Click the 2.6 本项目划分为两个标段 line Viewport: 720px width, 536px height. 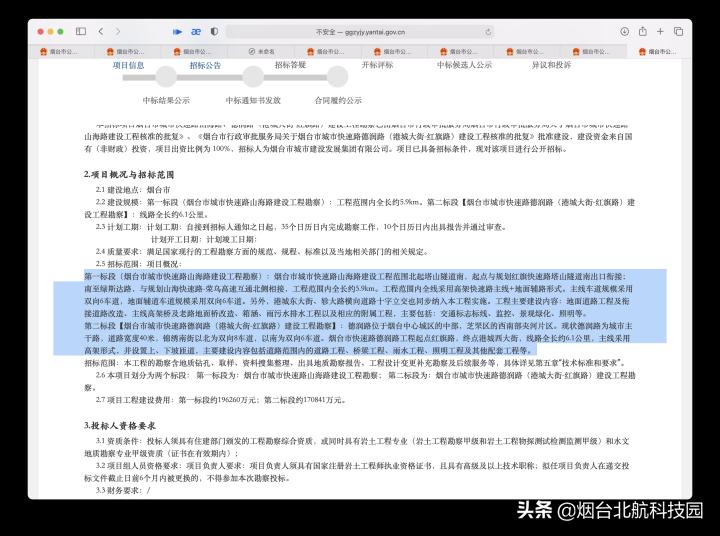point(360,381)
